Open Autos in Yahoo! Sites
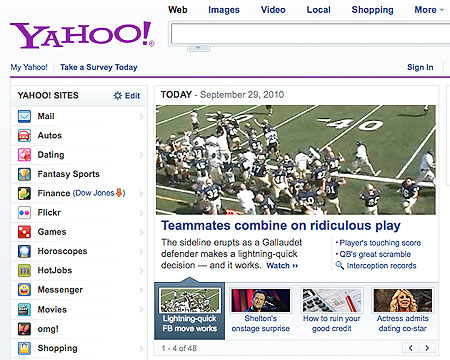 (x=50, y=136)
